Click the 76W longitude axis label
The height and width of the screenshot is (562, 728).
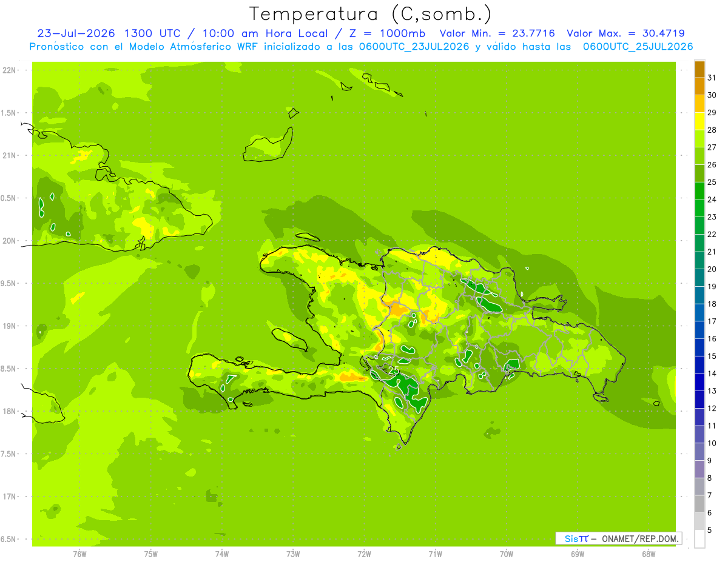(79, 554)
